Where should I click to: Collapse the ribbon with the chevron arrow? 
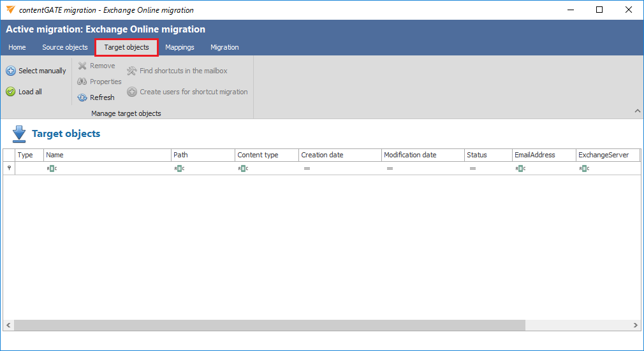[637, 111]
